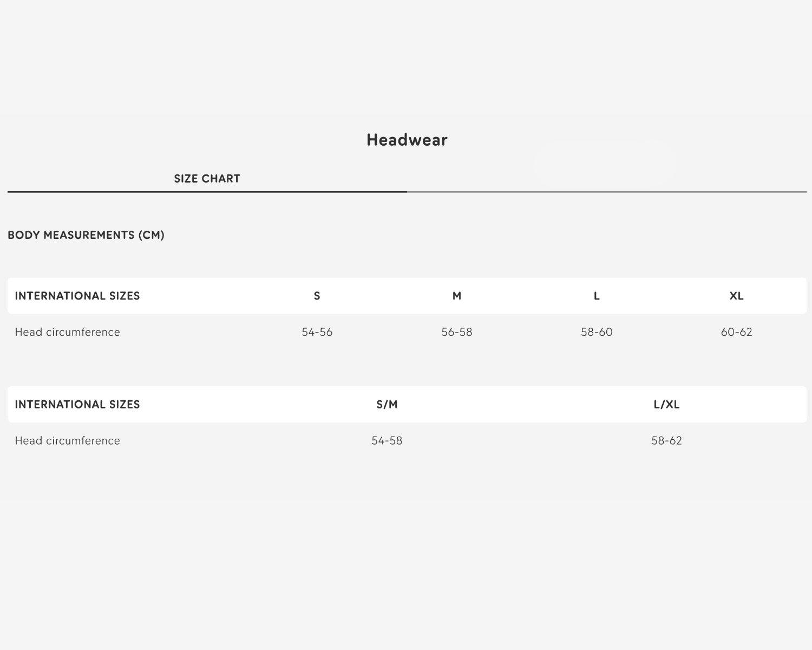Click the 58-62 measurement cell
The image size is (812, 650).
666,440
